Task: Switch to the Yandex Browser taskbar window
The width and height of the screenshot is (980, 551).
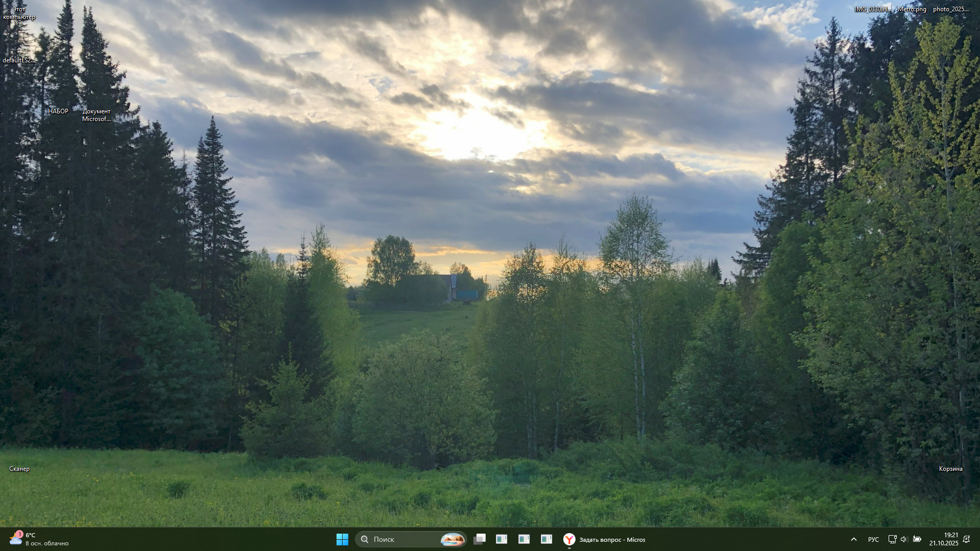Action: (x=605, y=539)
